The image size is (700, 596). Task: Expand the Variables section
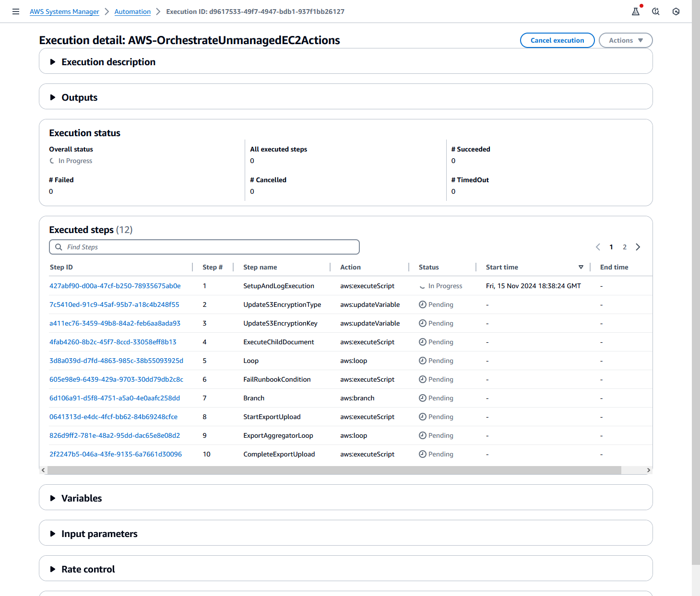[53, 498]
